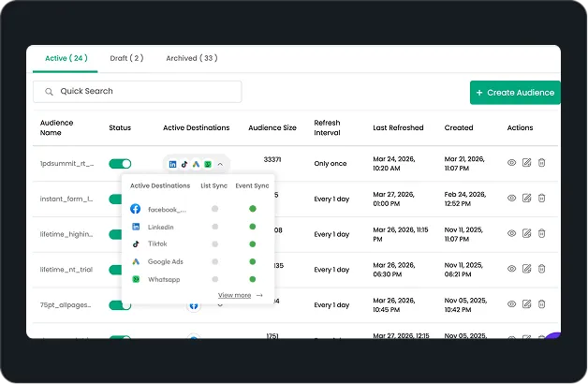
Task: Delete the 1pdsummit_rt audience
Action: [x=541, y=163]
